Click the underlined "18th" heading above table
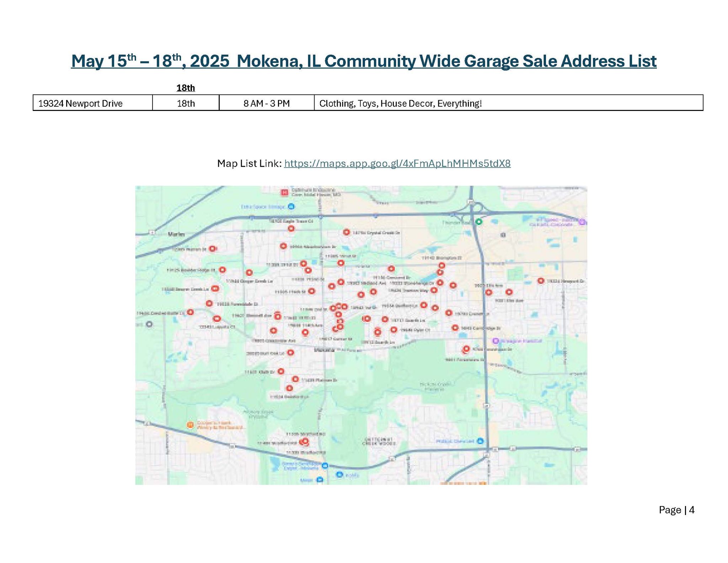Viewport: 728px width, 563px height. coord(186,88)
